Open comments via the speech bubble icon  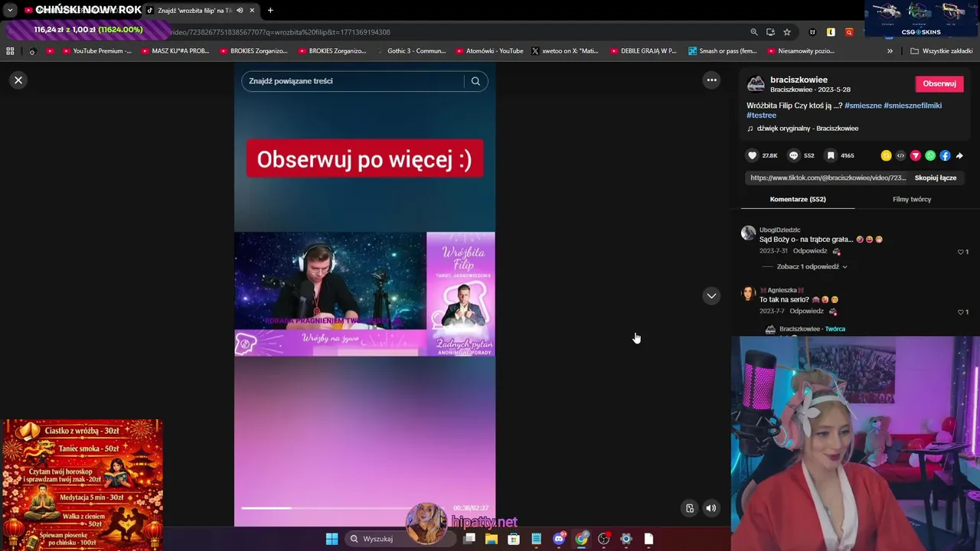[794, 155]
